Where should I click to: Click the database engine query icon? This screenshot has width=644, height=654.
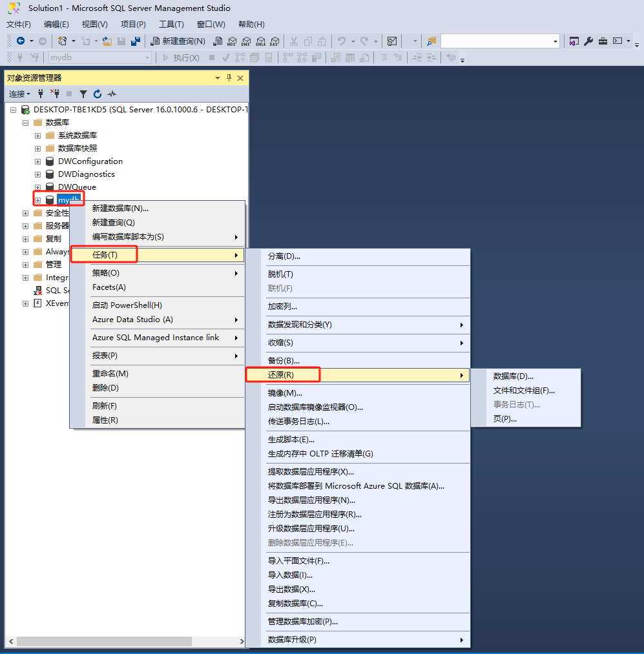click(218, 41)
